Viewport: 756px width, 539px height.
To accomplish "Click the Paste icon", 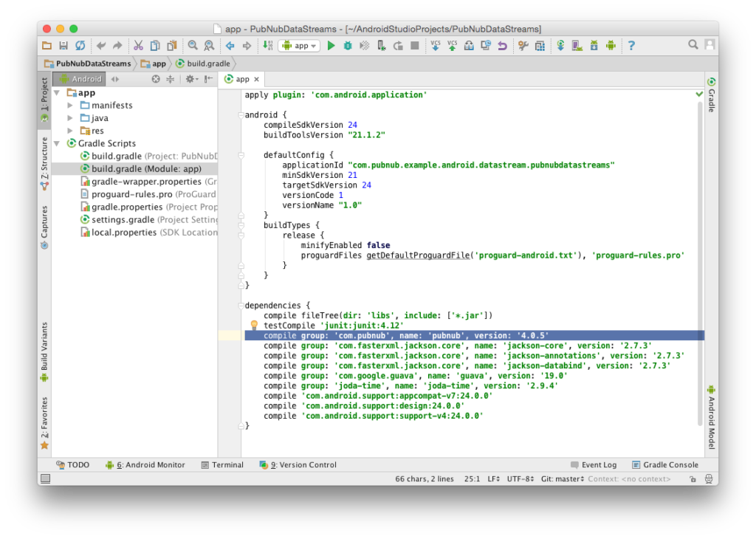I will [171, 46].
